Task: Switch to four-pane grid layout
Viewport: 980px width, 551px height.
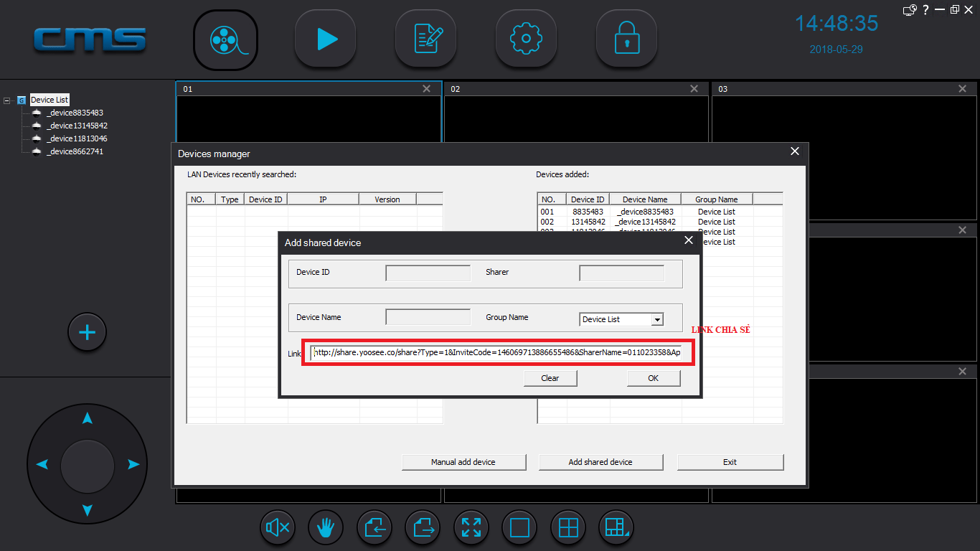Action: (568, 528)
